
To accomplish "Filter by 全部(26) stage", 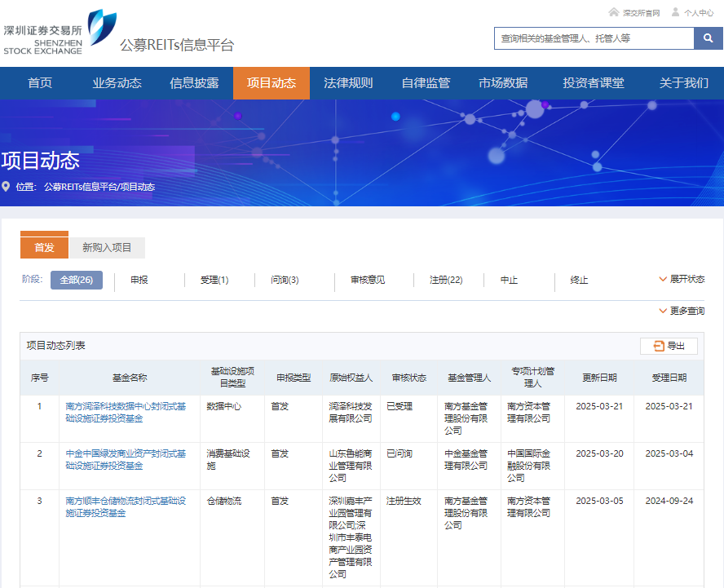I will click(x=77, y=280).
